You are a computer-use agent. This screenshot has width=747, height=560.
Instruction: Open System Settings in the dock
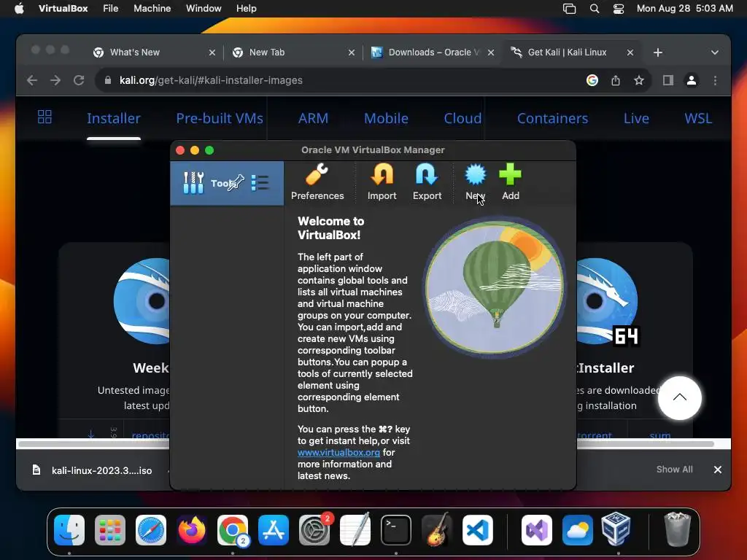[314, 530]
